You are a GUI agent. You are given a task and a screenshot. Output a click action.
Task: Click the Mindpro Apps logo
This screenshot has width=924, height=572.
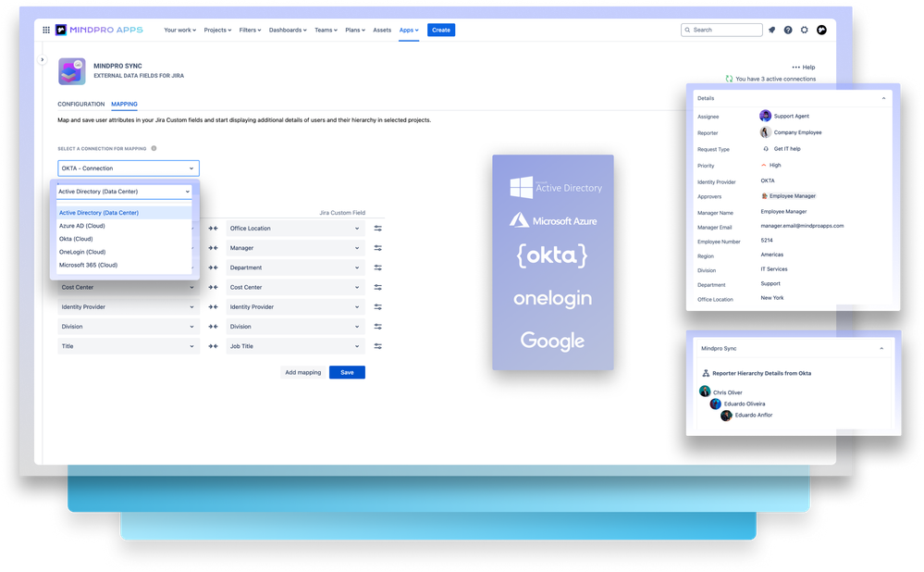[99, 30]
